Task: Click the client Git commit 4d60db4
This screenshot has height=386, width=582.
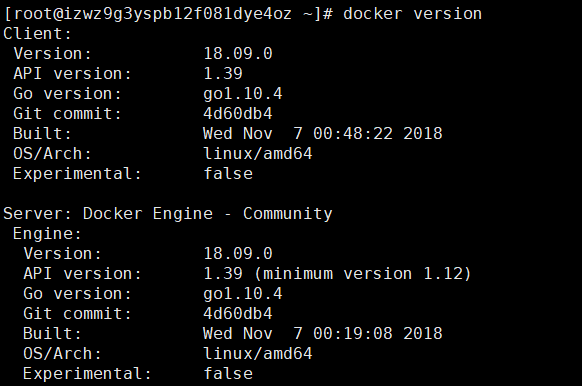Action: 238,114
